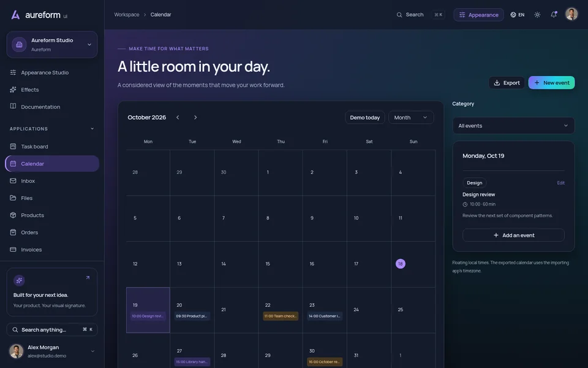
Task: Click the sparkle icon on promo card
Action: pyautogui.click(x=19, y=280)
